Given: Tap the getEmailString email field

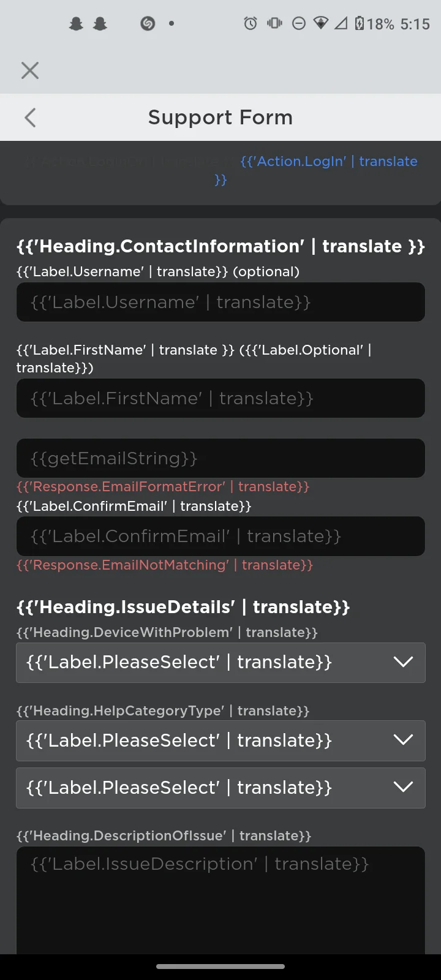Looking at the screenshot, I should (221, 458).
